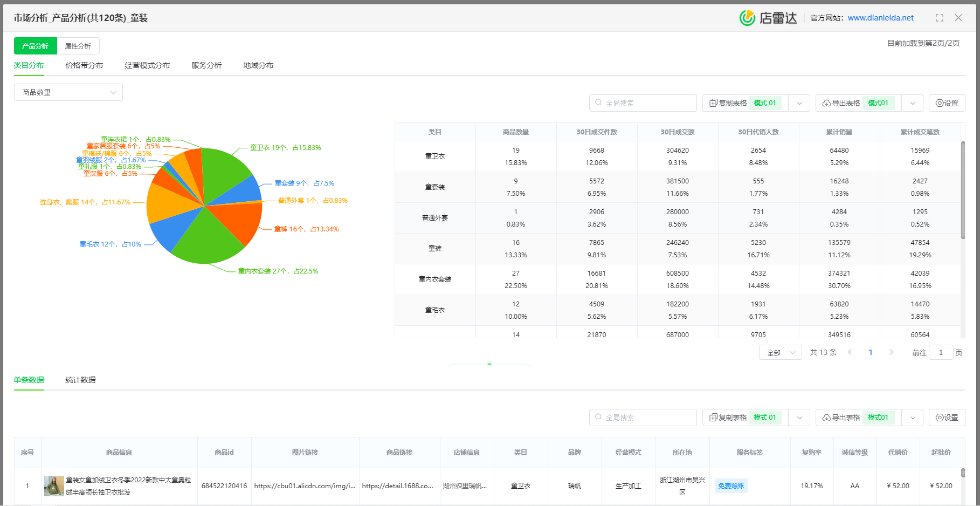Click upper 复制表格 模式01 button
This screenshot has height=506, width=980.
point(746,103)
